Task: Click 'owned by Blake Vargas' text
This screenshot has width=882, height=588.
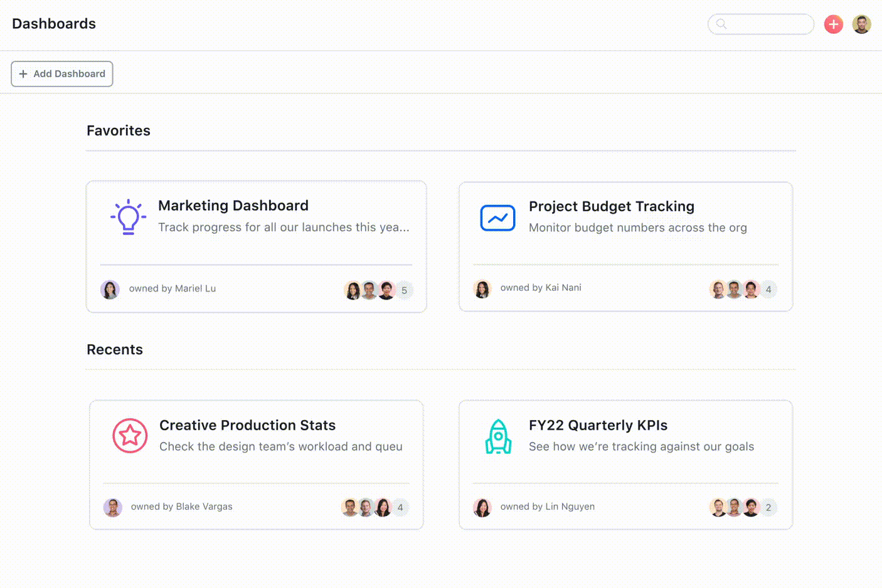Action: click(x=181, y=507)
